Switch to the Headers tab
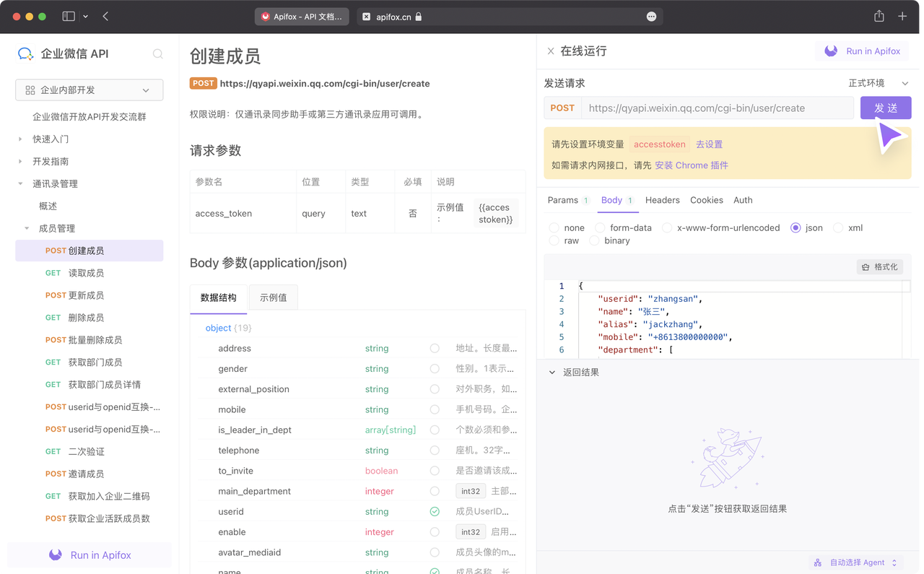 coord(662,200)
